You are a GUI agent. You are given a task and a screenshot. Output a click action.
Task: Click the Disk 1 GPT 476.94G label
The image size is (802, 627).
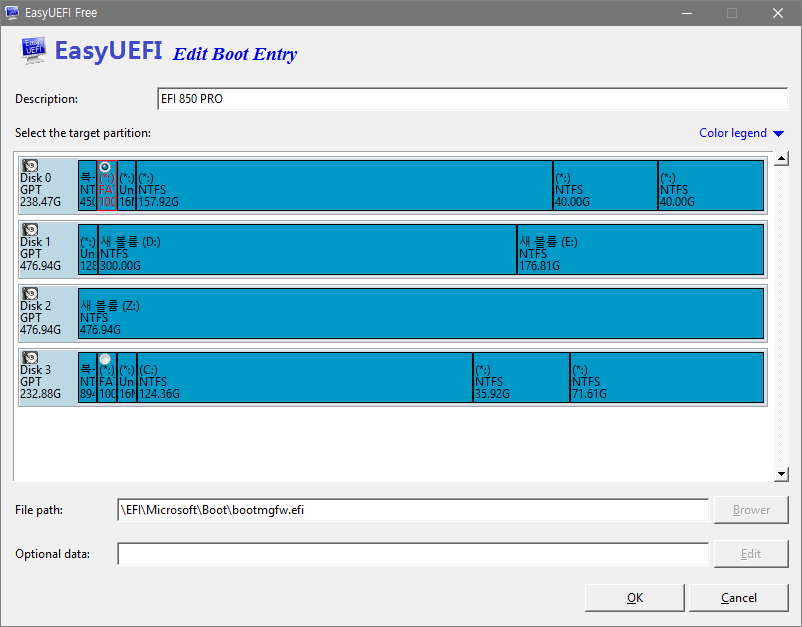pyautogui.click(x=40, y=254)
